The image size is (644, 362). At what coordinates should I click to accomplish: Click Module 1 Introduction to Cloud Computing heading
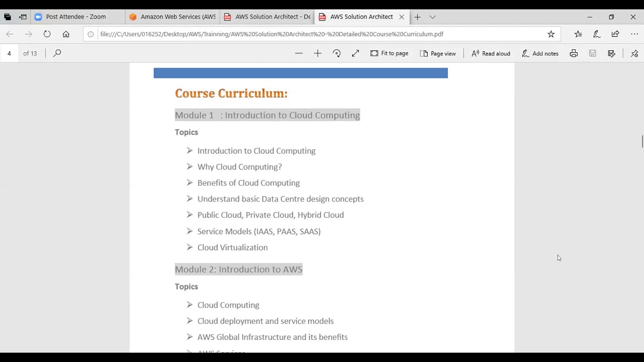[x=267, y=115]
